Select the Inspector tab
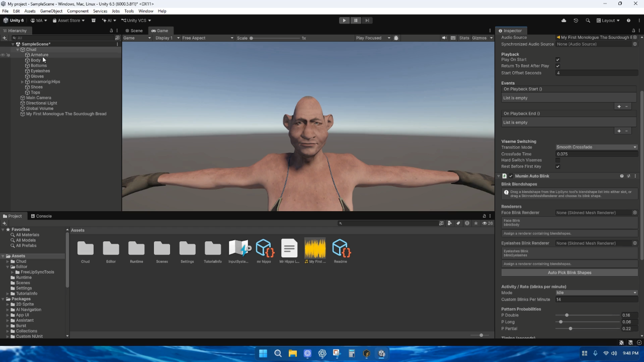Viewport: 644px width, 362px height. click(x=510, y=31)
